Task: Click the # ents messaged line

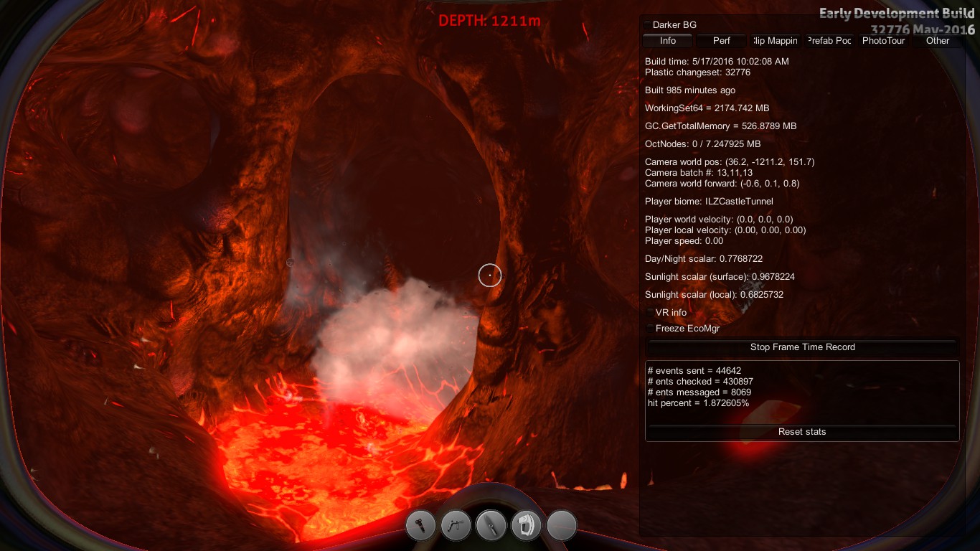Action: (x=699, y=392)
